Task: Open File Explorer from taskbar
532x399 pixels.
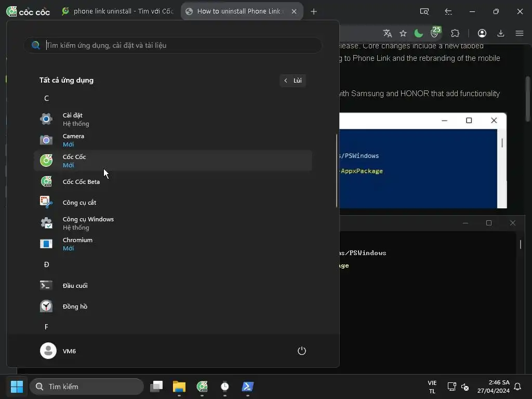Action: click(x=179, y=387)
